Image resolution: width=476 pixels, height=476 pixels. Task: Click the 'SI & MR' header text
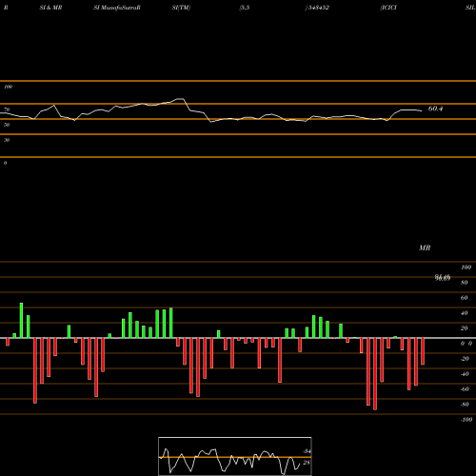point(50,8)
